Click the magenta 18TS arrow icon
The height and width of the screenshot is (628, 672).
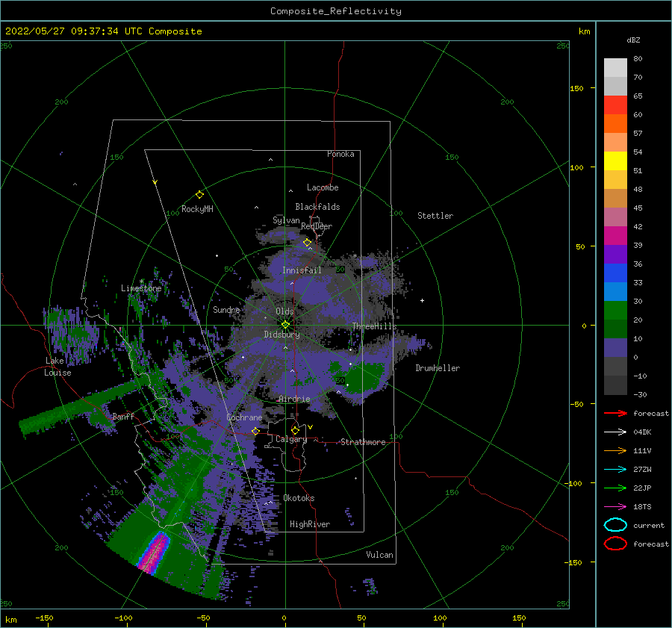615,507
